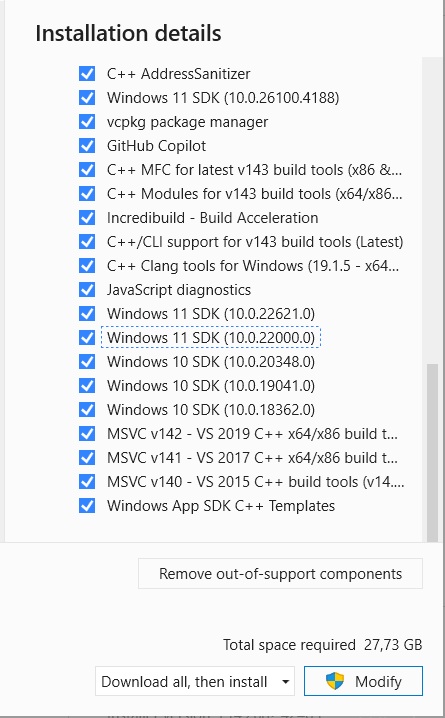Toggle vcpkg package manager checkbox
This screenshot has height=718, width=445.
[x=87, y=122]
